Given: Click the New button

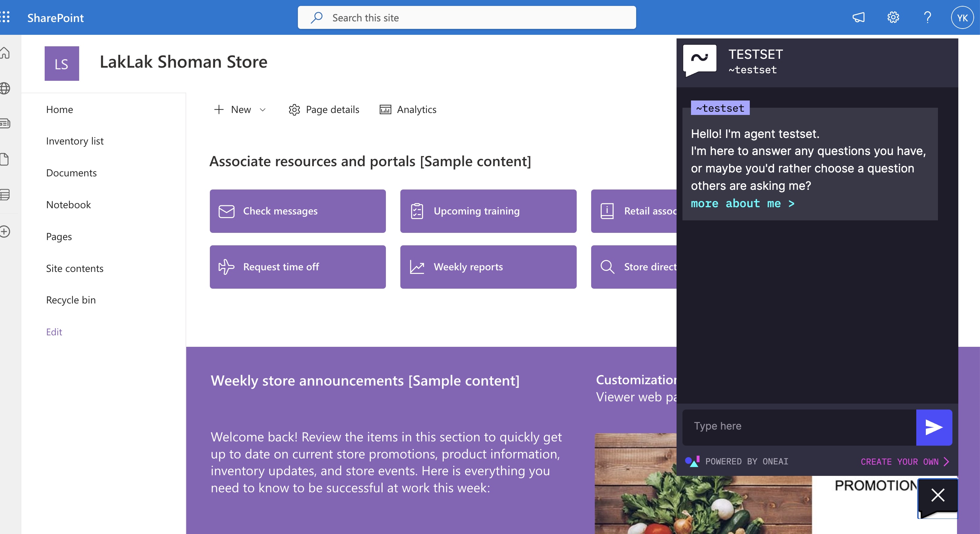Looking at the screenshot, I should [x=233, y=110].
